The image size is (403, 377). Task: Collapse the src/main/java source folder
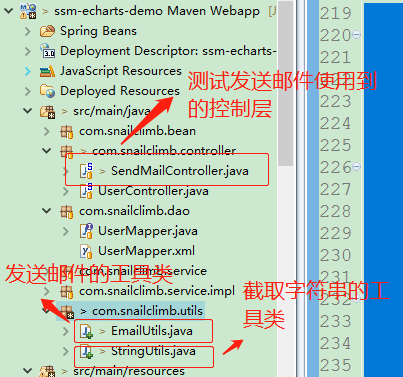pos(28,111)
